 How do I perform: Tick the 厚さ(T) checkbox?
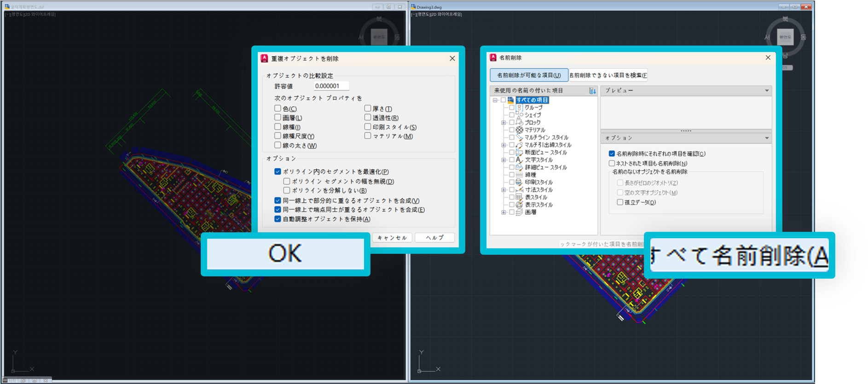click(x=367, y=109)
